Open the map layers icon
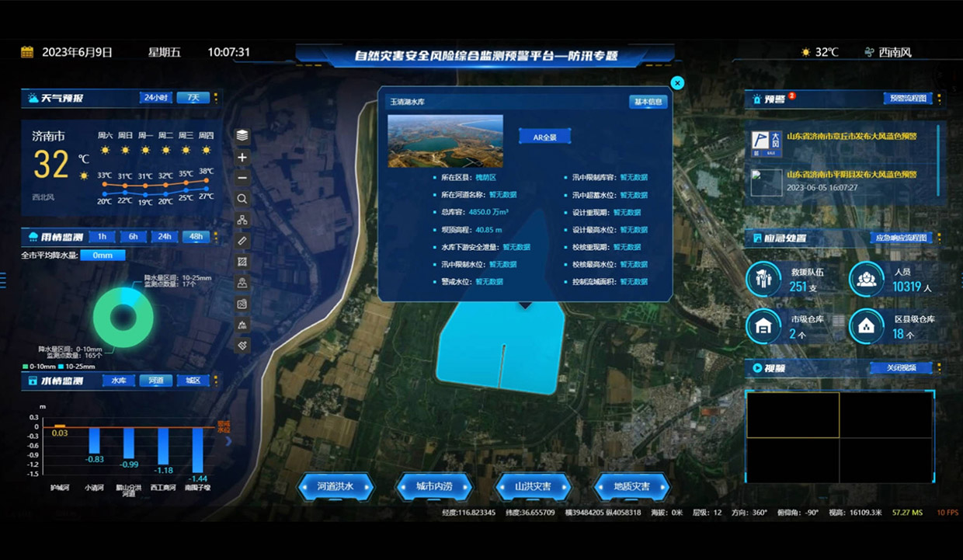 [x=242, y=135]
